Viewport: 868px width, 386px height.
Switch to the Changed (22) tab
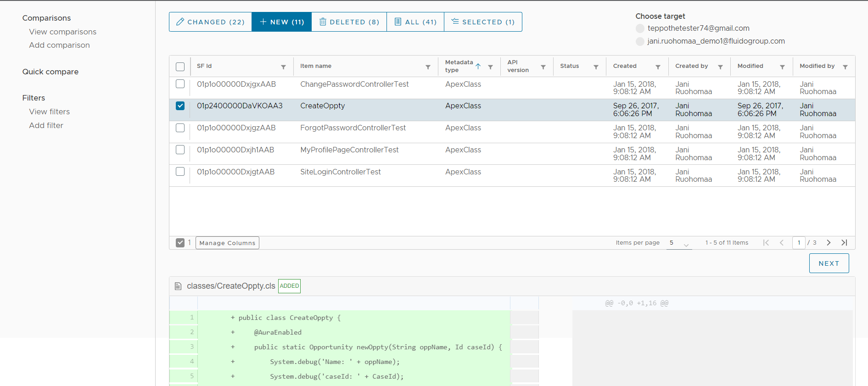pos(211,22)
